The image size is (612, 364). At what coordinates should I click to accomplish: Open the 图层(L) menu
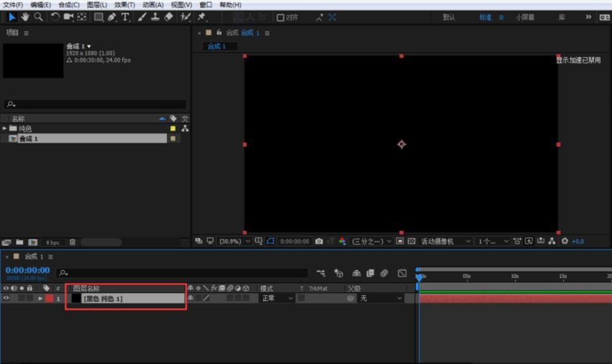pyautogui.click(x=97, y=5)
